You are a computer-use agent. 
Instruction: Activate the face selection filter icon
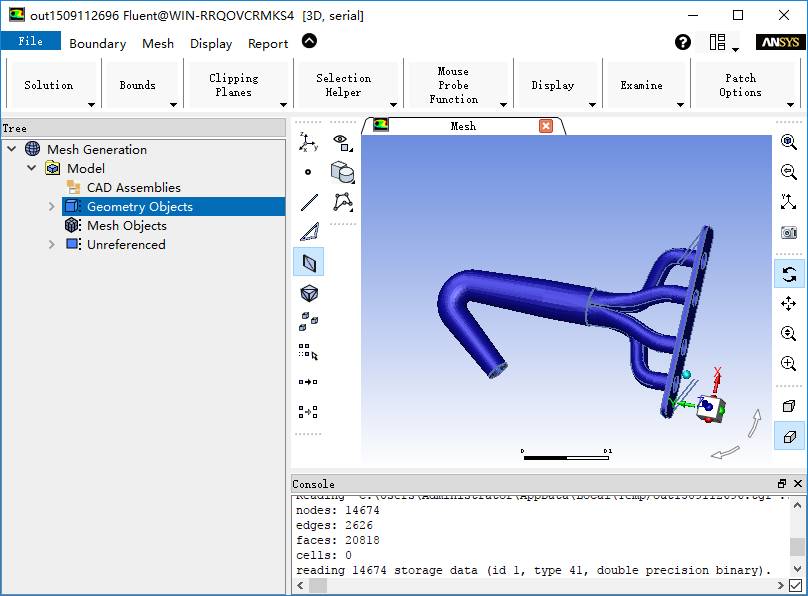click(309, 262)
